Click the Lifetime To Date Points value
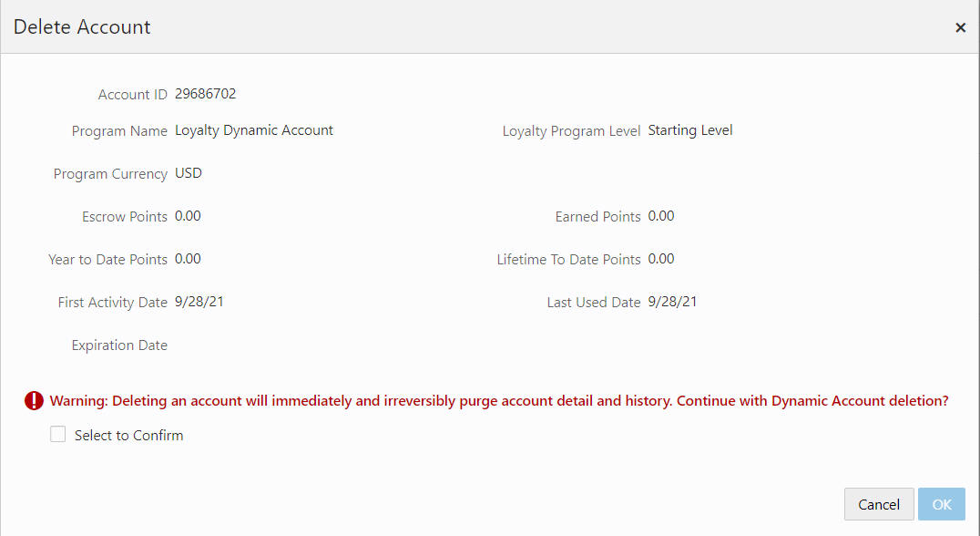980x536 pixels. 660,259
